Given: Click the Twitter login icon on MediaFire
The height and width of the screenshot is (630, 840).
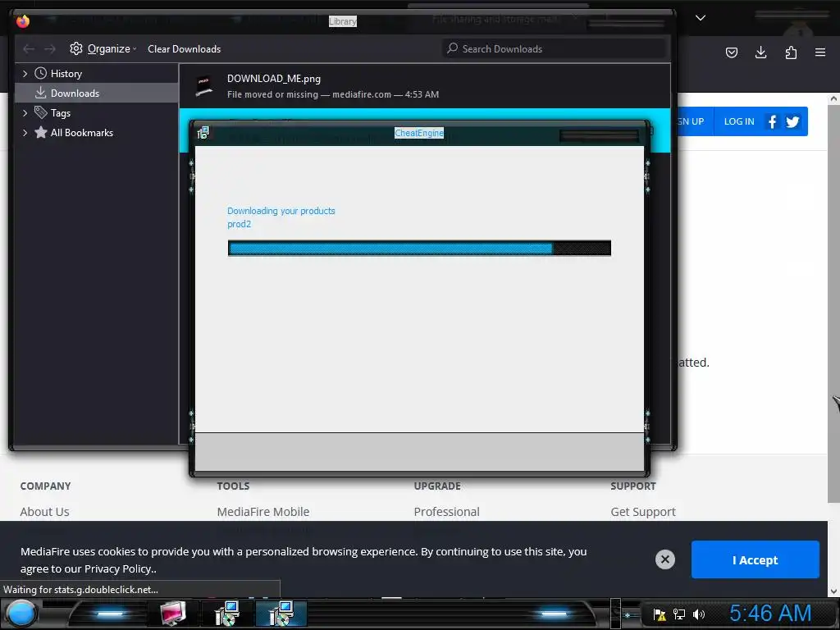Looking at the screenshot, I should click(792, 121).
